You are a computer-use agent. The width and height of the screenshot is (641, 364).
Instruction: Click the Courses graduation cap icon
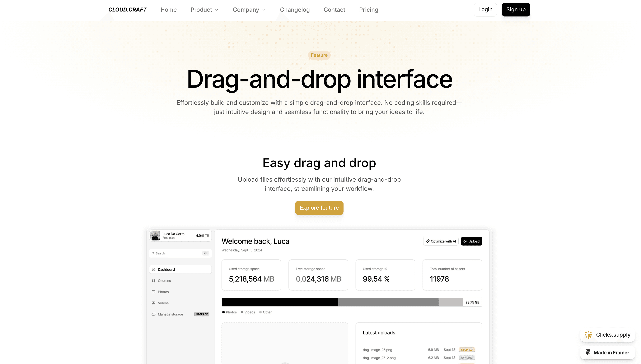coord(153,280)
